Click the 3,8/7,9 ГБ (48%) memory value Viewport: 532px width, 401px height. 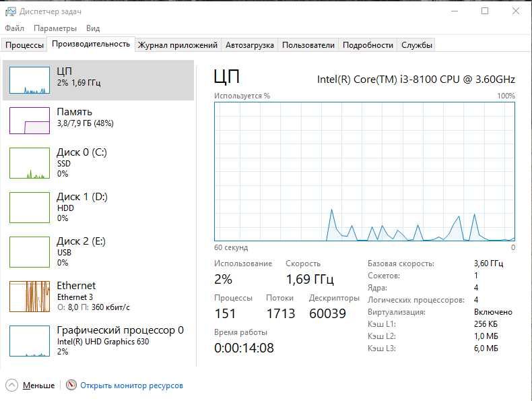[85, 123]
